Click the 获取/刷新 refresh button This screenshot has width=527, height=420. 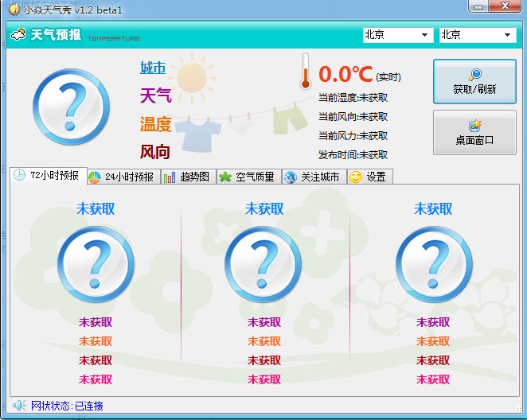pyautogui.click(x=474, y=82)
